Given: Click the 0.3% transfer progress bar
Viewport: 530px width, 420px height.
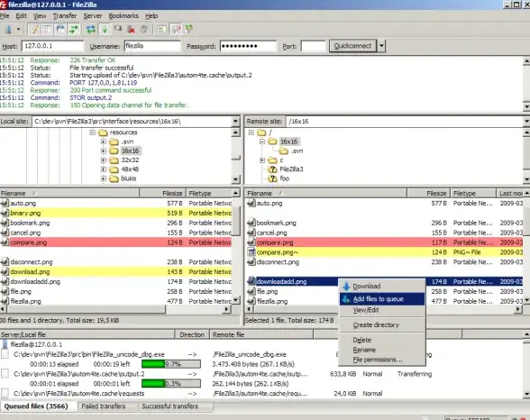Looking at the screenshot, I should [171, 384].
